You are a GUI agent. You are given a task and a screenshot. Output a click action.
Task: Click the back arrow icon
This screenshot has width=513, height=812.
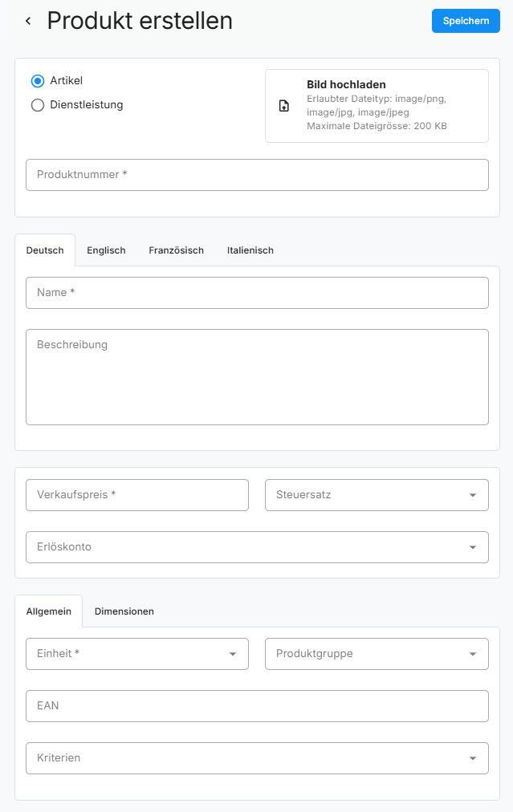28,22
